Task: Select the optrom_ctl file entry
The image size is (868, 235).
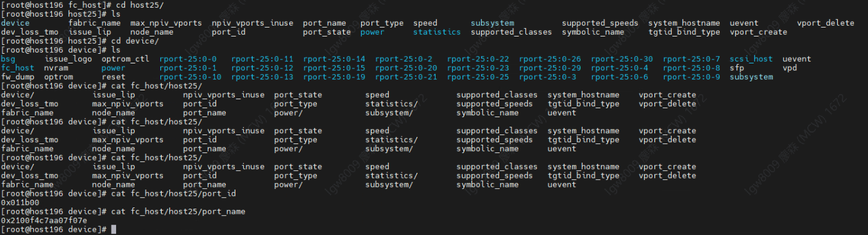Action: pyautogui.click(x=126, y=59)
